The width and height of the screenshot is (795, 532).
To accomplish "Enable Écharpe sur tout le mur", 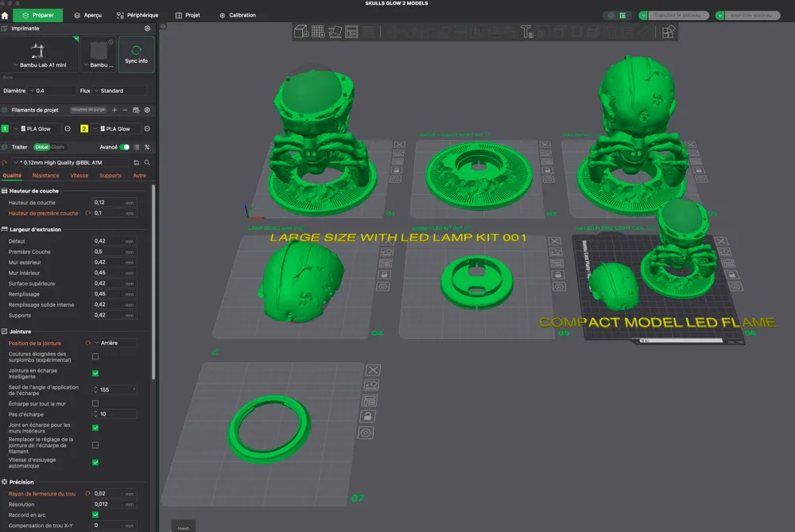I will pos(95,404).
